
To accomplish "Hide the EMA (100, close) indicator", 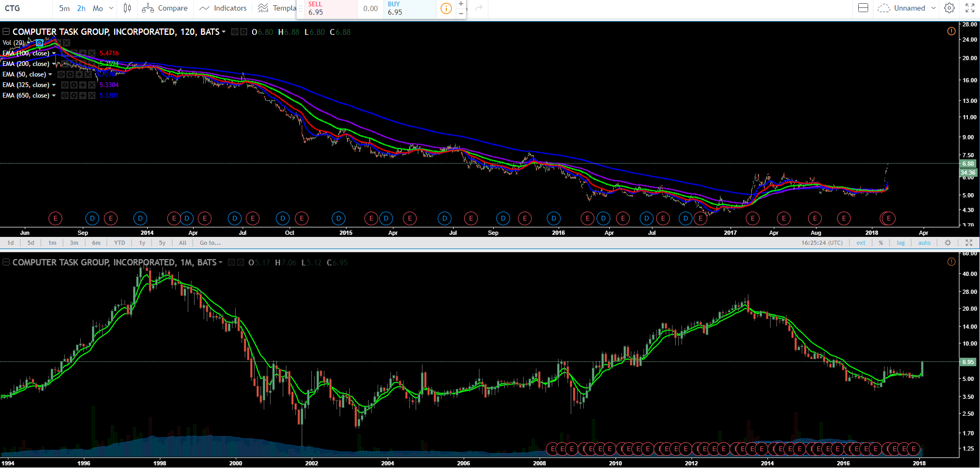I will [65, 53].
